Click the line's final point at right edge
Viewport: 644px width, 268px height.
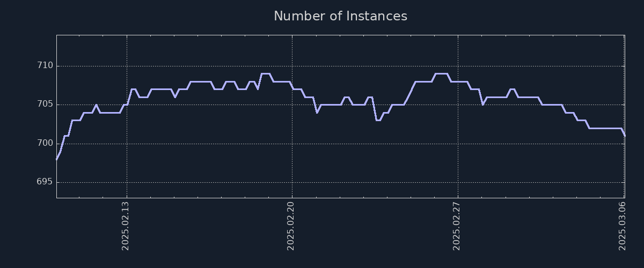pos(625,136)
